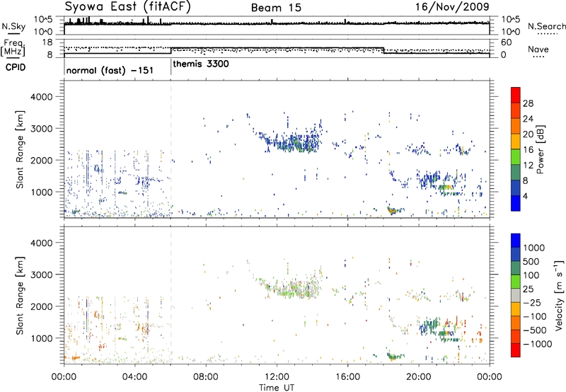This screenshot has height=392, width=566.
Task: Select 'Slant Range [km]' label of power panel
Action: pyautogui.click(x=20, y=149)
